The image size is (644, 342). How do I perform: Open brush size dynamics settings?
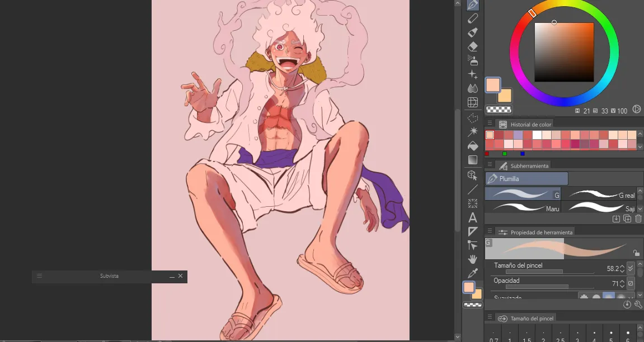[x=631, y=268]
